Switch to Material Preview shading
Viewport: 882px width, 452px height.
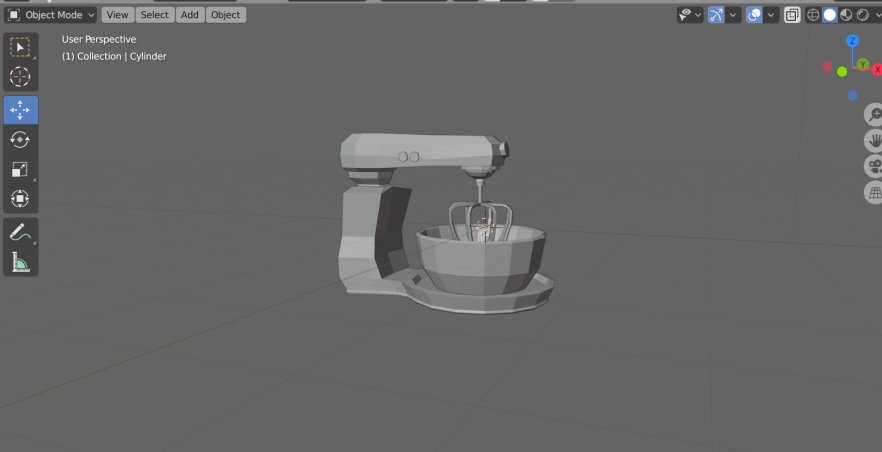846,15
